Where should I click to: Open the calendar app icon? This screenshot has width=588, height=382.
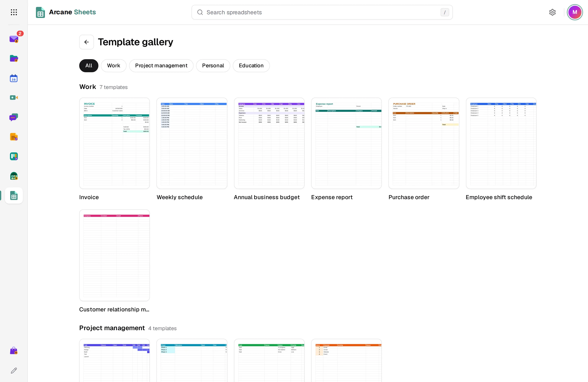pyautogui.click(x=14, y=78)
